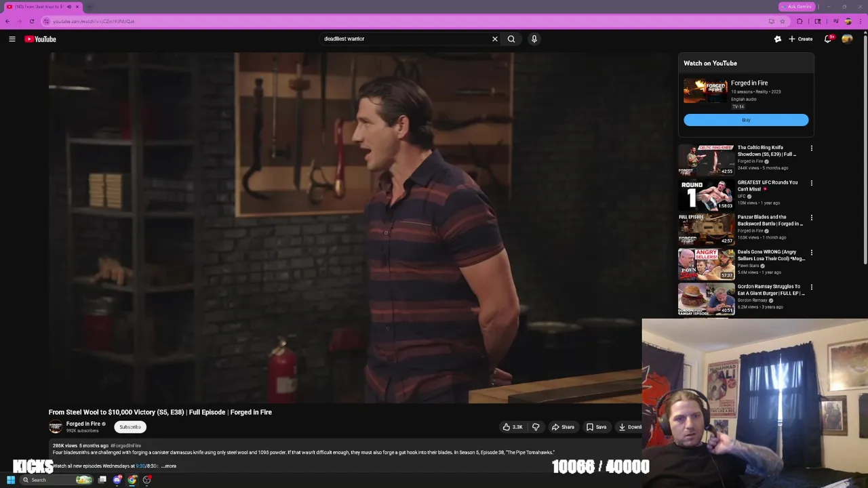Mute the tab using its speaker icon
Viewport: 868px width, 488px height.
coord(68,7)
